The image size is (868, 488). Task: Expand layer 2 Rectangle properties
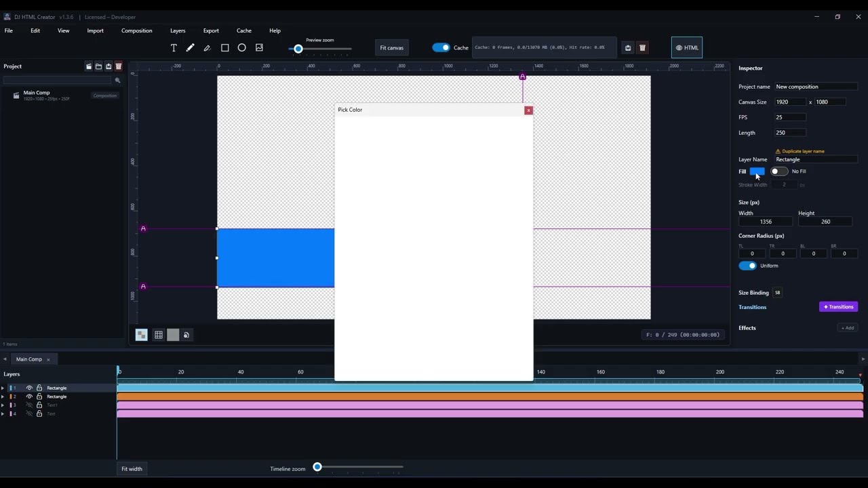(3, 396)
